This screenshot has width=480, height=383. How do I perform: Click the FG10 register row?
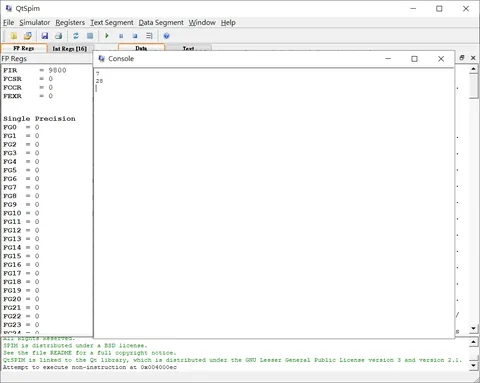[x=21, y=213]
